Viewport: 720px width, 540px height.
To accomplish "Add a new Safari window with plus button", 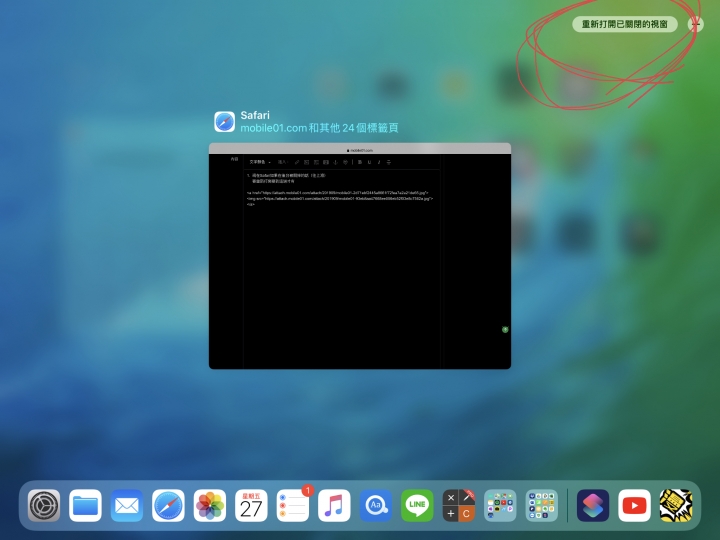I will pos(696,24).
